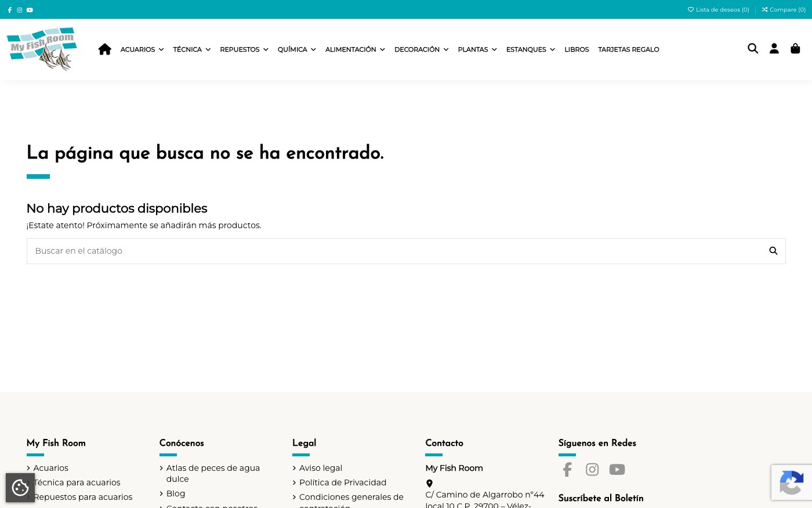Screen dimensions: 812x508
Task: Expand the ALIMENTACIÓN menu
Action: [355, 49]
